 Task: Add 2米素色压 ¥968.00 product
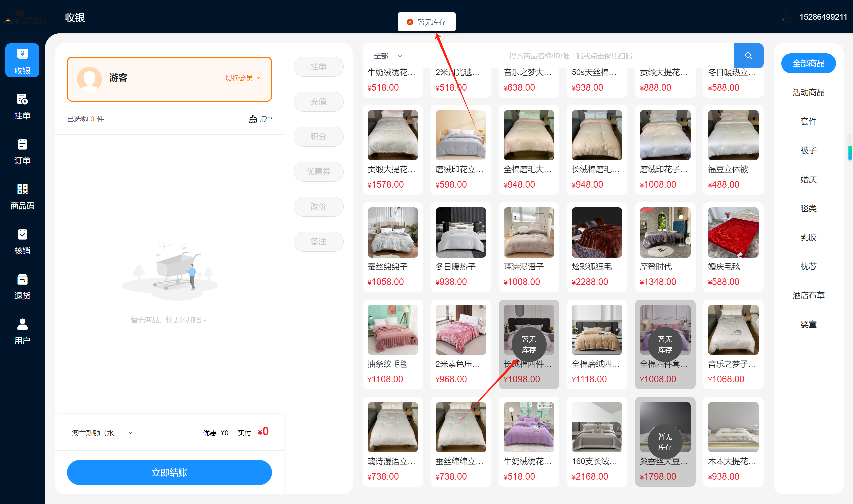[x=461, y=344]
